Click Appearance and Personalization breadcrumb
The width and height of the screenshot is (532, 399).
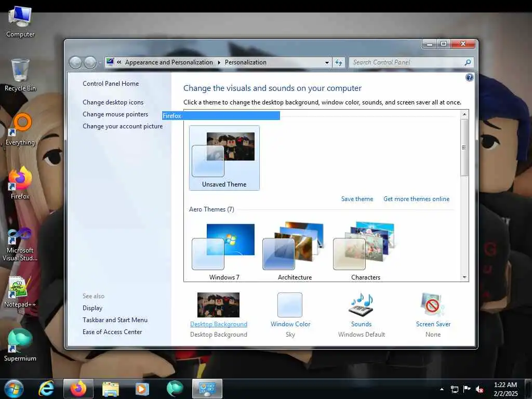click(x=169, y=62)
